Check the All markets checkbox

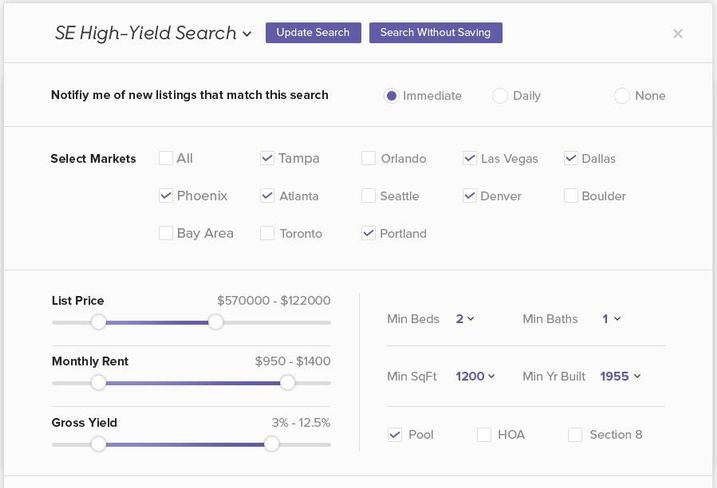pyautogui.click(x=166, y=158)
